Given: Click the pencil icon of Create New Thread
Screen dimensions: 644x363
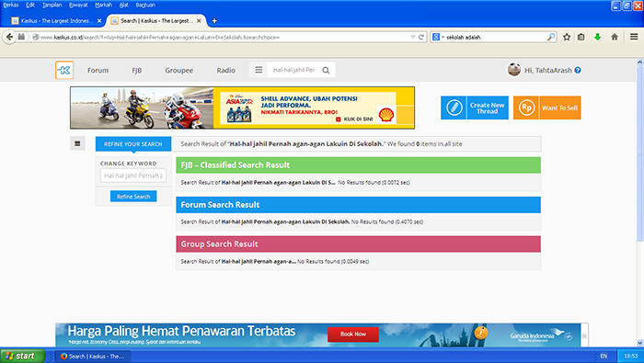Looking at the screenshot, I should pos(454,108).
